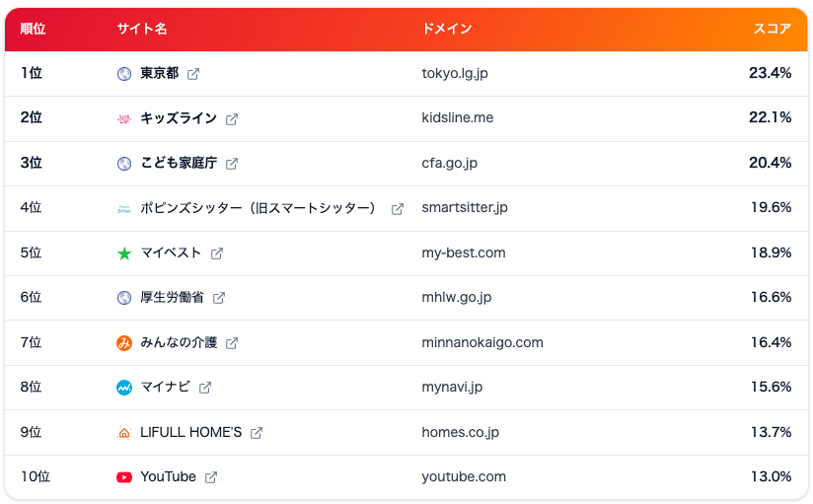Select the ドメイン column header
The height and width of the screenshot is (504, 813).
pyautogui.click(x=447, y=29)
